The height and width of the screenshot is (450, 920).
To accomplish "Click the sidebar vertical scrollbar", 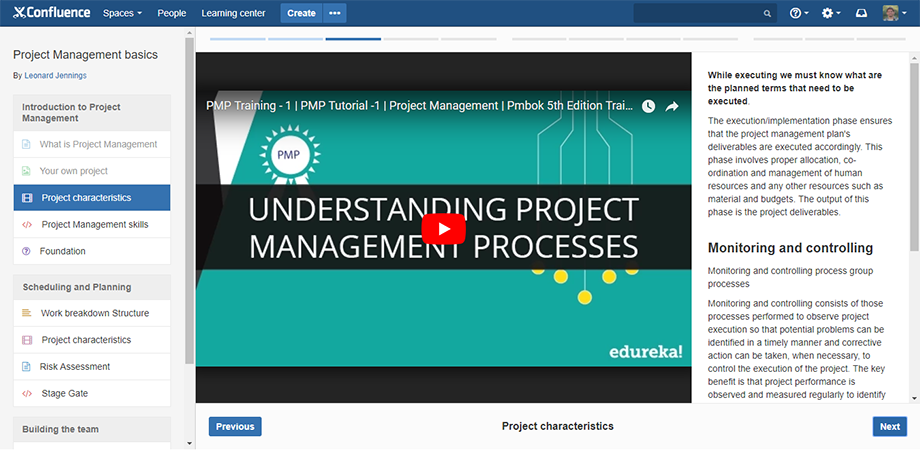I will pyautogui.click(x=189, y=199).
